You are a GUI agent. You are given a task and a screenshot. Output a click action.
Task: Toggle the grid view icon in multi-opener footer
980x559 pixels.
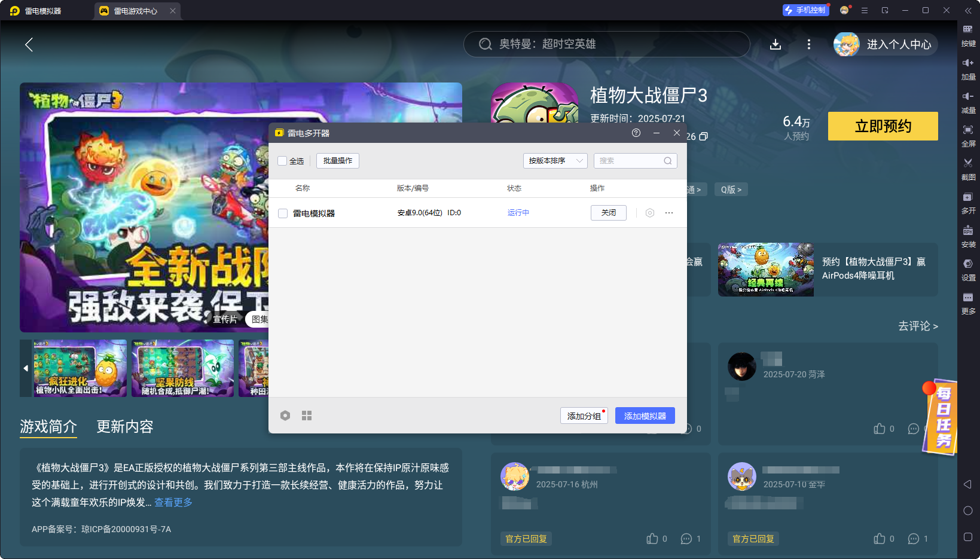pyautogui.click(x=307, y=415)
